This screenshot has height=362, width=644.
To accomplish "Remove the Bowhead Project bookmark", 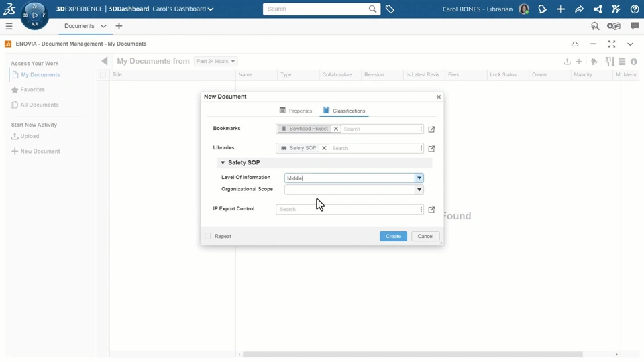I will 336,129.
